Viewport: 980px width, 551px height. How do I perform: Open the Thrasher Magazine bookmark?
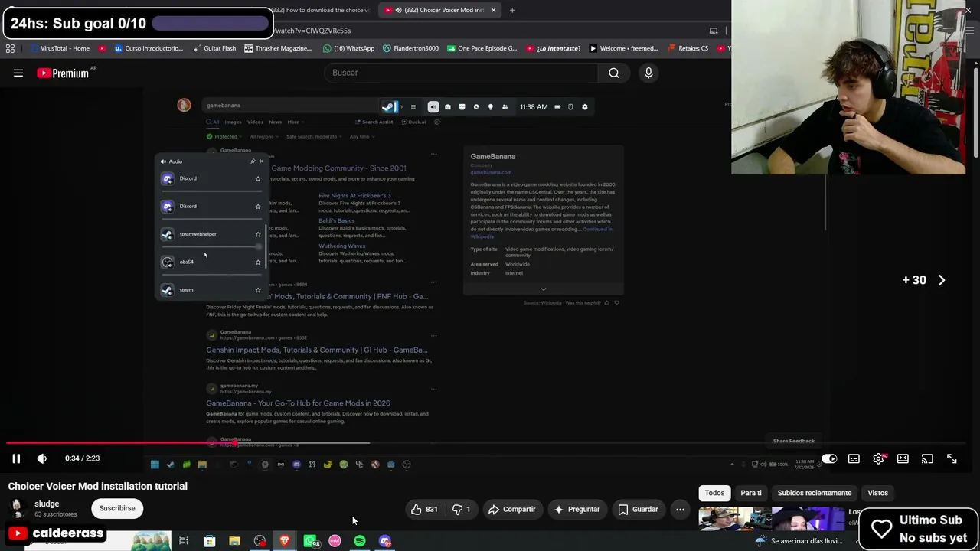[x=278, y=48]
